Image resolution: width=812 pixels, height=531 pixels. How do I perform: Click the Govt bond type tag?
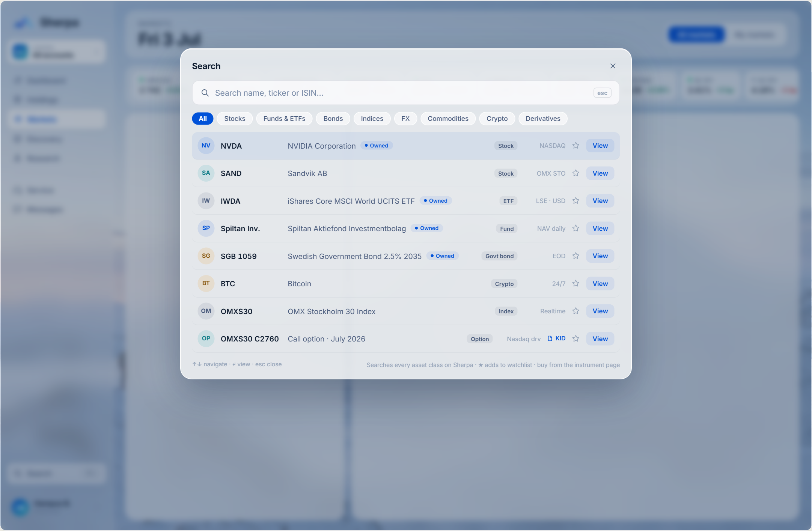click(x=499, y=256)
